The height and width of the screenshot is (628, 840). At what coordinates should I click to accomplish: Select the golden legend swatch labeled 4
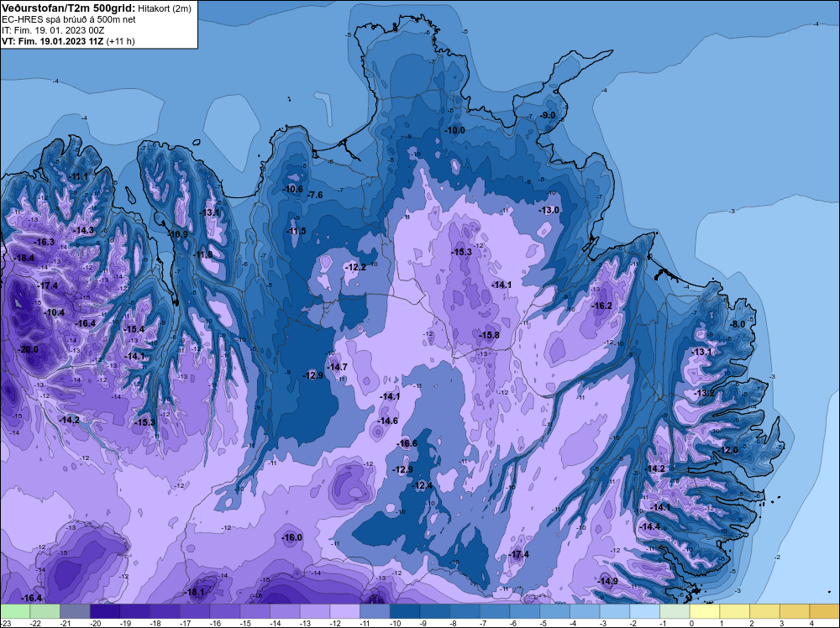[x=825, y=611]
